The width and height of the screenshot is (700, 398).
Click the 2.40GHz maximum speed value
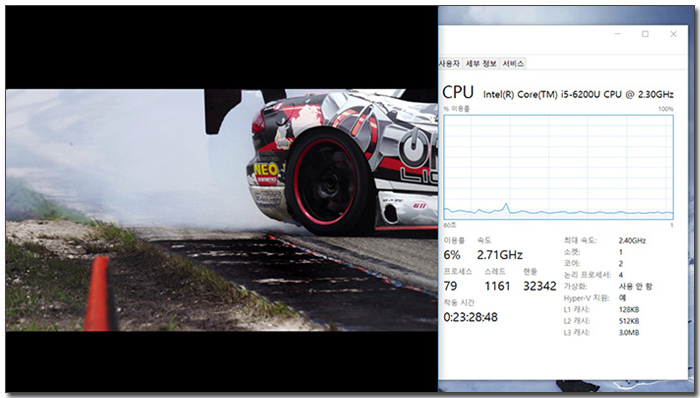click(x=632, y=240)
